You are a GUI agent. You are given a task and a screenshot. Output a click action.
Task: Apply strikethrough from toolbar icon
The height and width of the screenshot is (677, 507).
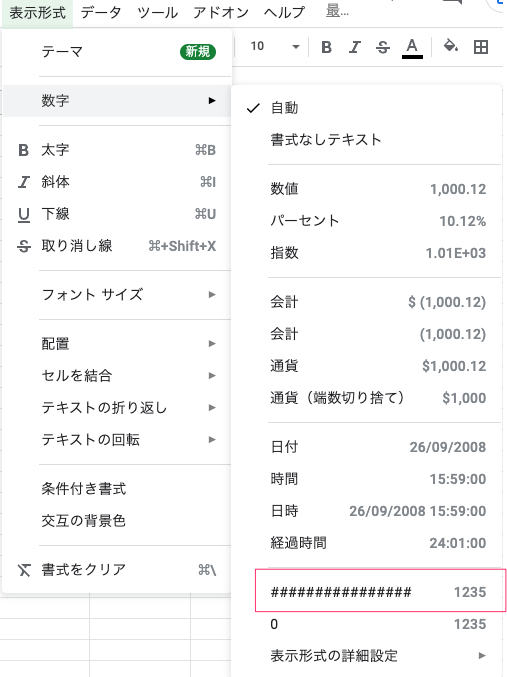tap(383, 47)
